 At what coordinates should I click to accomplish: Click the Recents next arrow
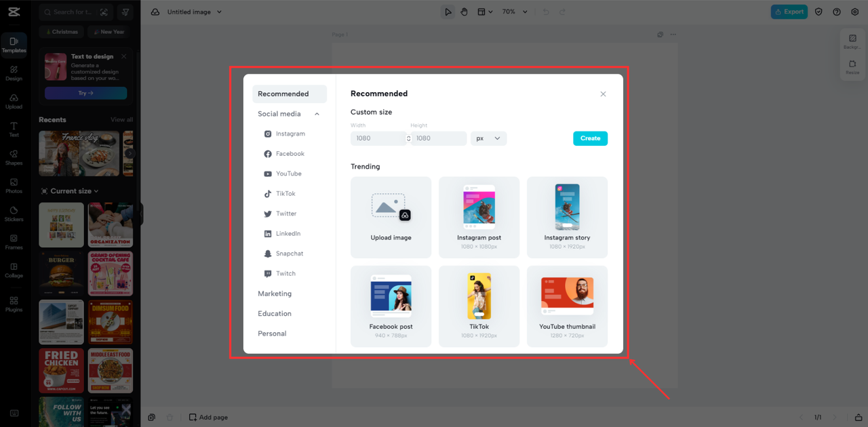coord(130,153)
